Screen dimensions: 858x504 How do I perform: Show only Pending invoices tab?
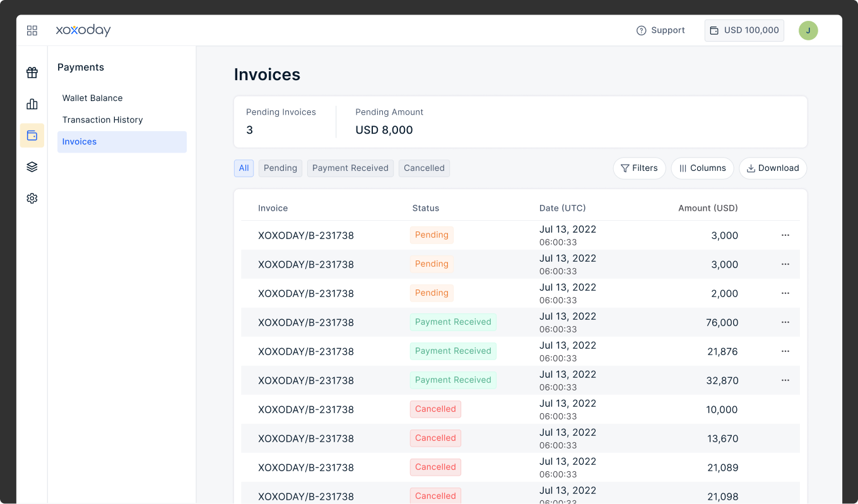pos(280,168)
